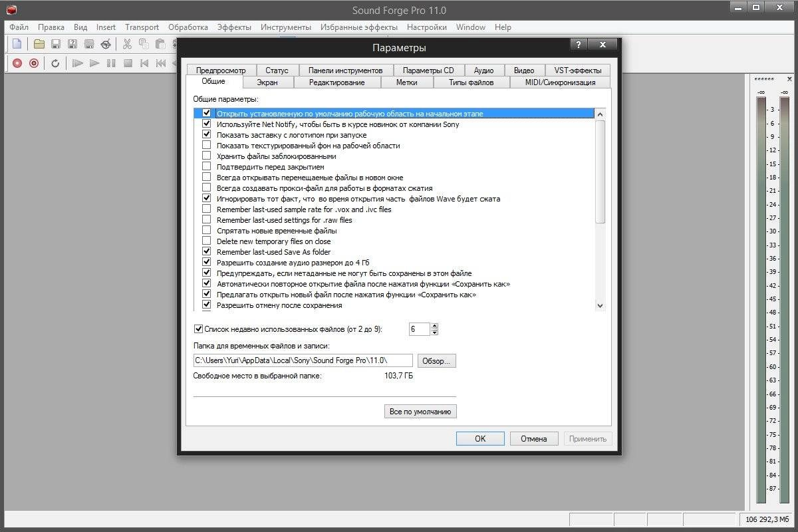Viewport: 798px width, 532px height.
Task: Click the Copy icon in toolbar
Action: click(x=144, y=45)
